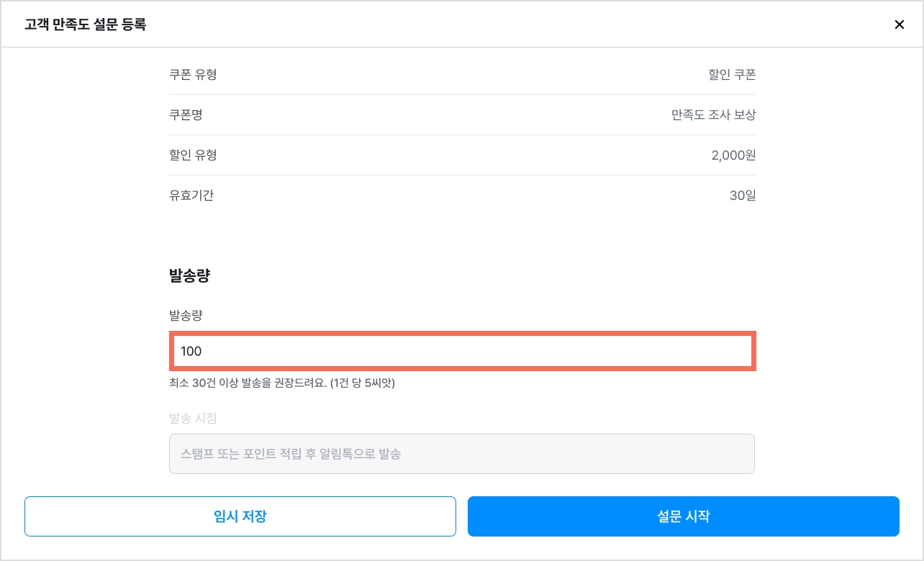Click the bold 발송량 section heading
This screenshot has width=924, height=561.
click(x=189, y=275)
